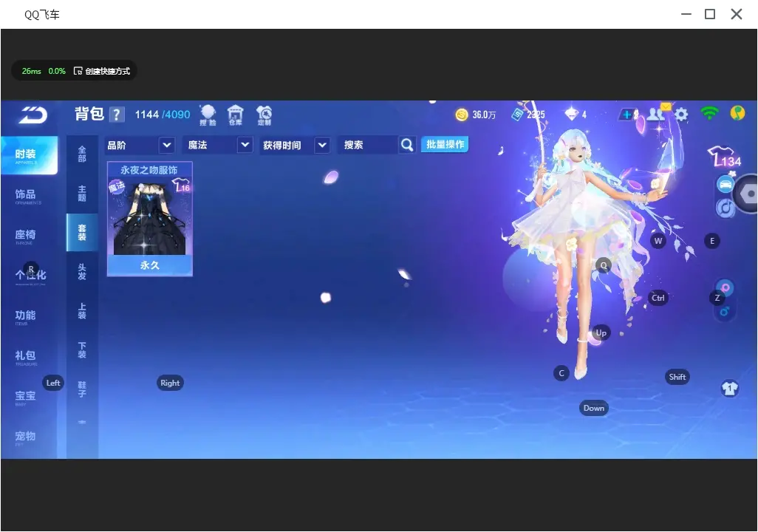The height and width of the screenshot is (532, 758).
Task: Choose the 头发 hair subcategory
Action: pos(82,272)
